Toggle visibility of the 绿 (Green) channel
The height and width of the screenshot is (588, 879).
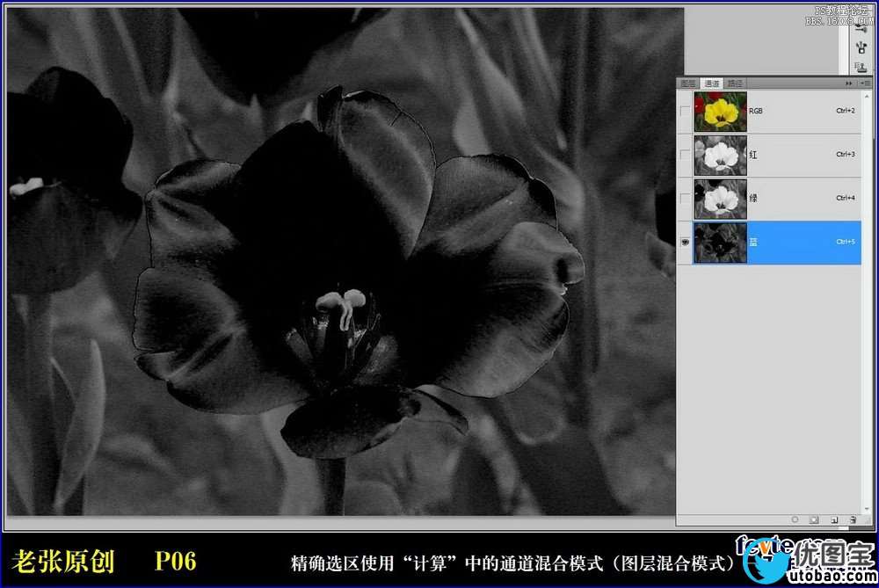[x=685, y=199]
